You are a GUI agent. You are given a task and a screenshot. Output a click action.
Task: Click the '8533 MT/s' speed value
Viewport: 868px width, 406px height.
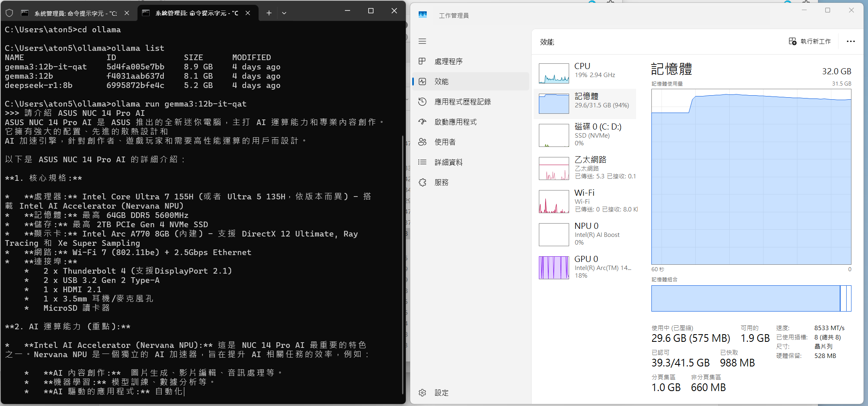pos(829,328)
